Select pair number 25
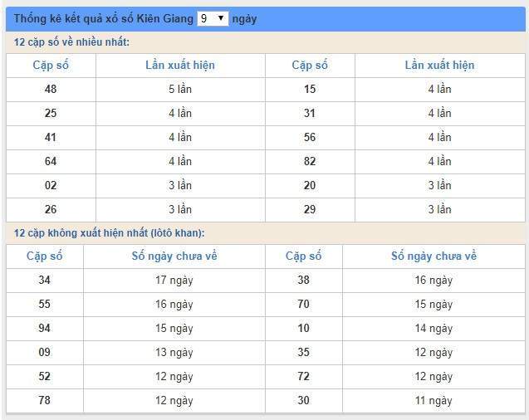The width and height of the screenshot is (529, 420). point(51,113)
